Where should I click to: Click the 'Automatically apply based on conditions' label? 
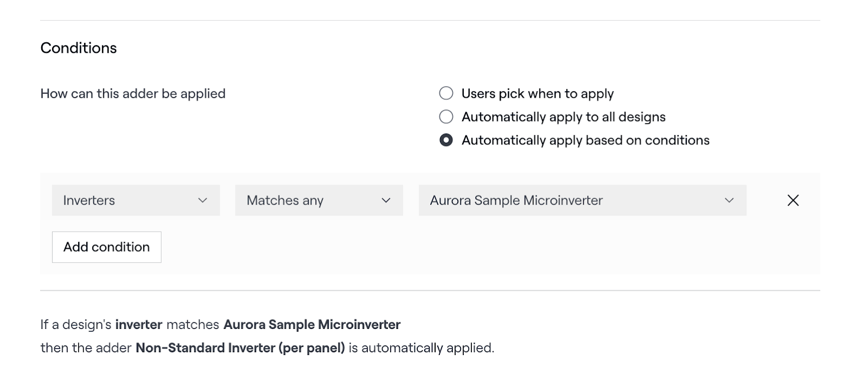[585, 140]
